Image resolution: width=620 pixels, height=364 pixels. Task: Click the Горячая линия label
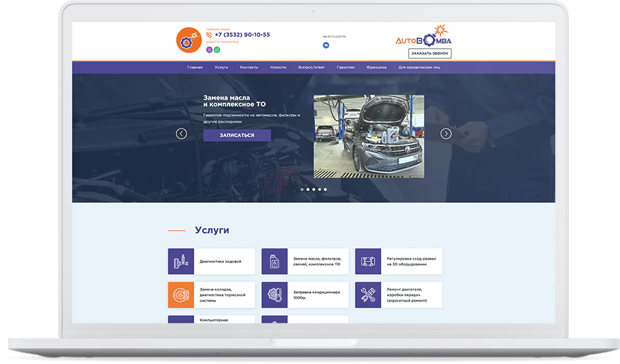tap(218, 30)
